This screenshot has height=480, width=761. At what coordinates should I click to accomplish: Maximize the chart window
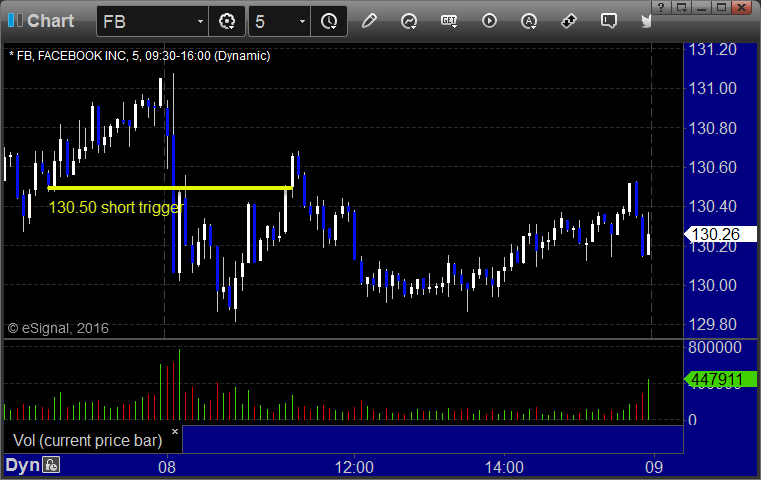722,7
